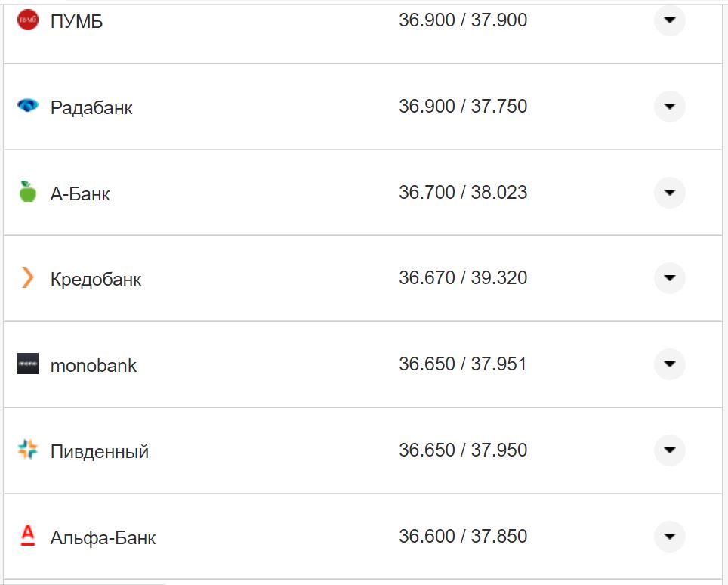Select Пивденный rate 36.650 / 37.950
Image resolution: width=728 pixels, height=585 pixels.
tap(463, 450)
